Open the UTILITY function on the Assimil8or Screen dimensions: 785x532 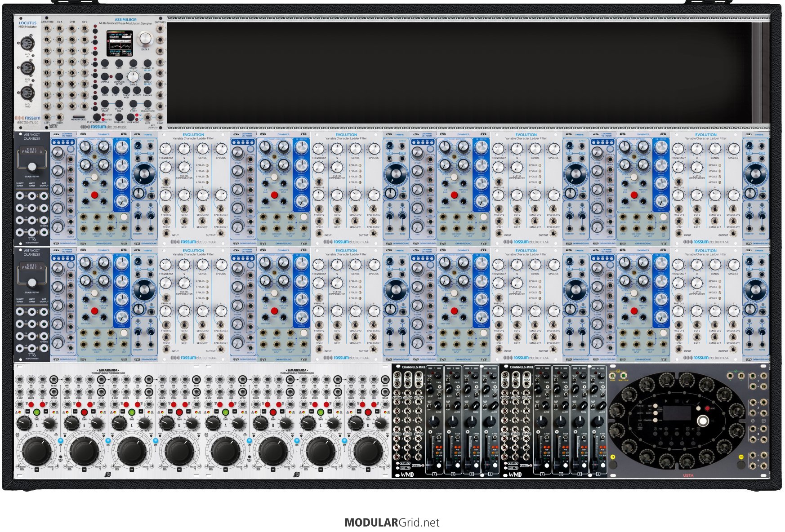pos(134,63)
